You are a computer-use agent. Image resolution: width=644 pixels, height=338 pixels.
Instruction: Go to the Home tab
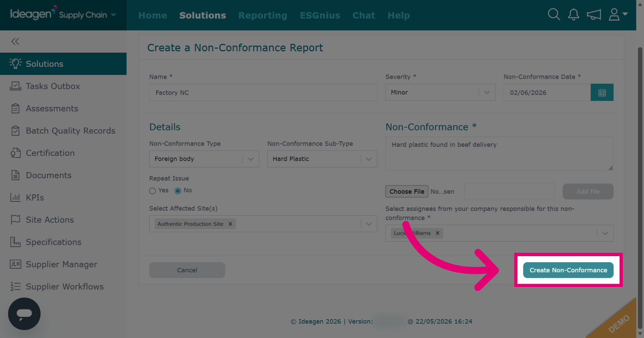(x=153, y=15)
